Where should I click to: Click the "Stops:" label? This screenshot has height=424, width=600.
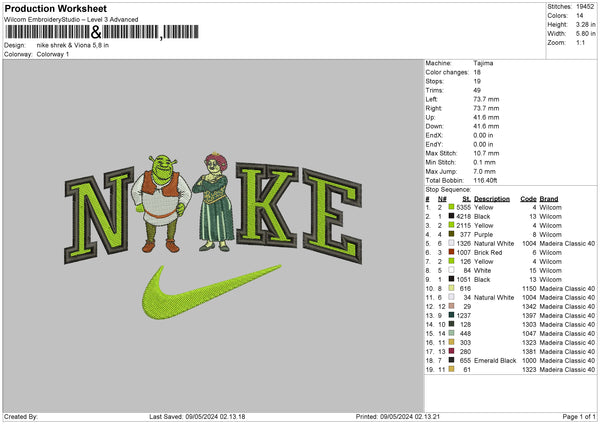435,81
